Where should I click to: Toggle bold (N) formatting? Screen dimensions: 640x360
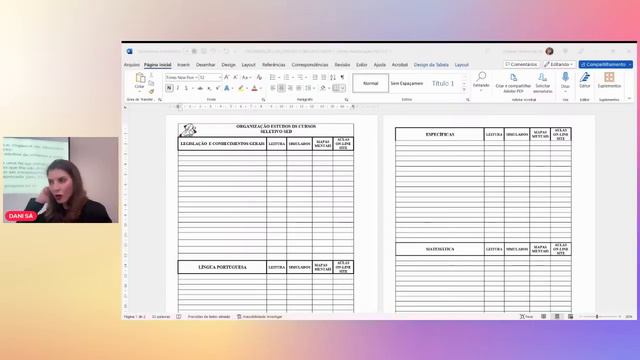pos(169,88)
